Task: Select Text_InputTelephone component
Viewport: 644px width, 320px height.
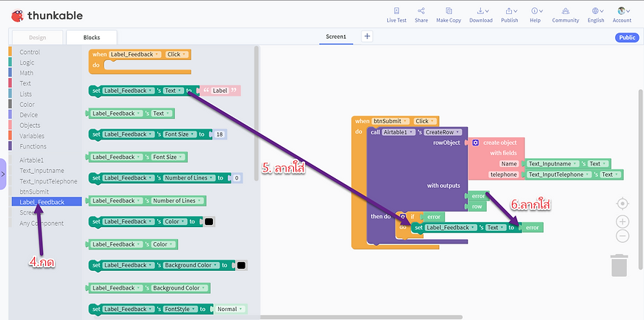Action: pyautogui.click(x=48, y=181)
